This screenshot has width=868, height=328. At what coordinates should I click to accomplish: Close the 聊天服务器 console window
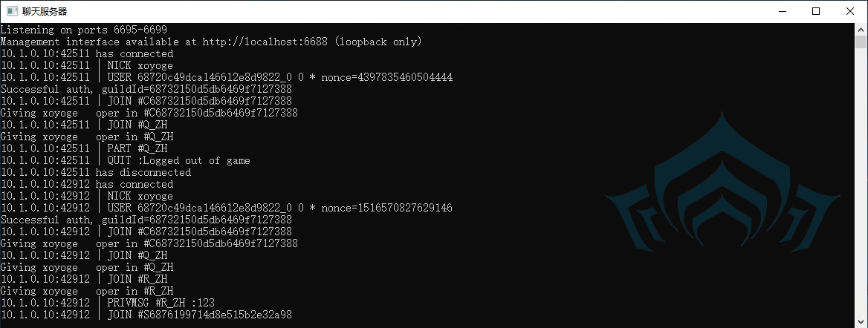click(850, 11)
